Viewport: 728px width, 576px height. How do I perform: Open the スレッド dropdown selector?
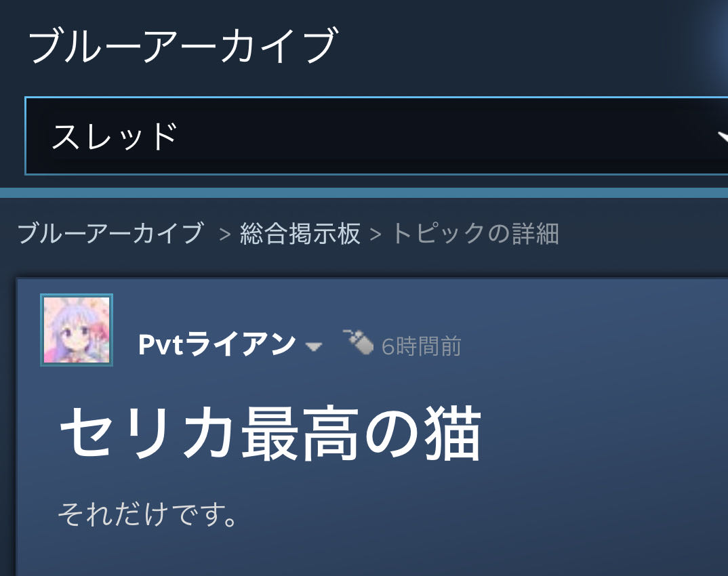coord(376,136)
